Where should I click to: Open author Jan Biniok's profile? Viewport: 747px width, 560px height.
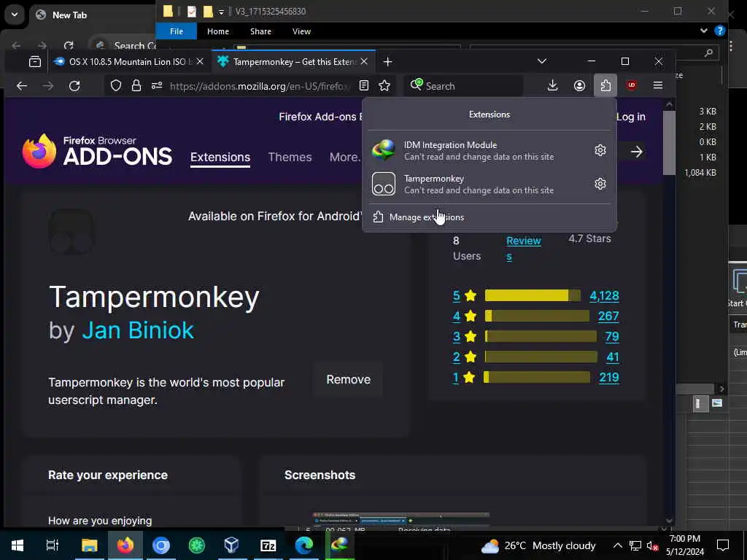pos(138,330)
